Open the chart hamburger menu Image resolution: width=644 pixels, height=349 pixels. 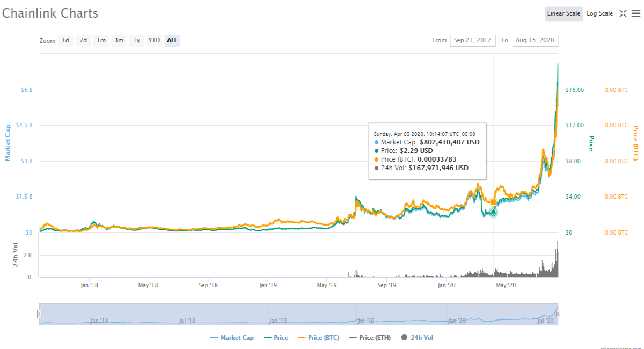coord(635,13)
